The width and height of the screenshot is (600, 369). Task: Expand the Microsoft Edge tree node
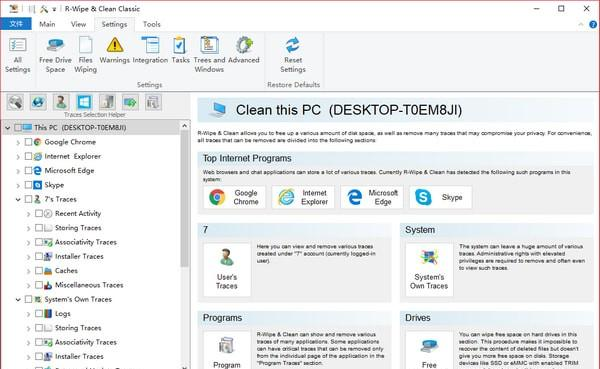[x=18, y=171]
